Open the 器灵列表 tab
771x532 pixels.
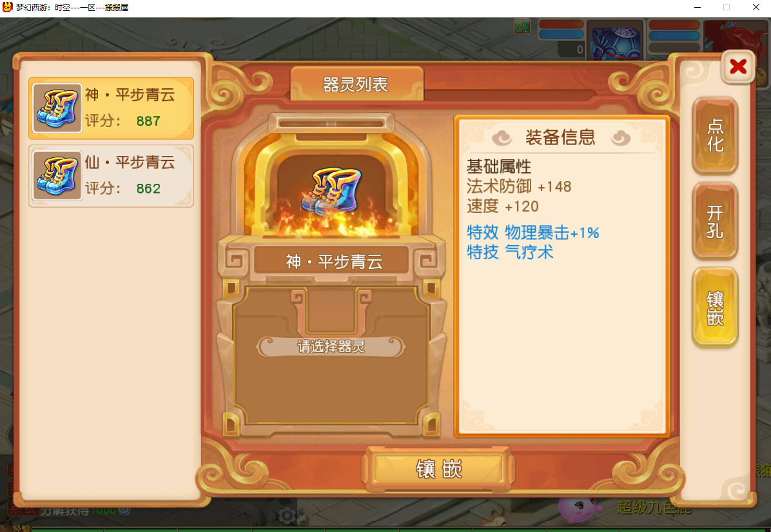point(356,84)
